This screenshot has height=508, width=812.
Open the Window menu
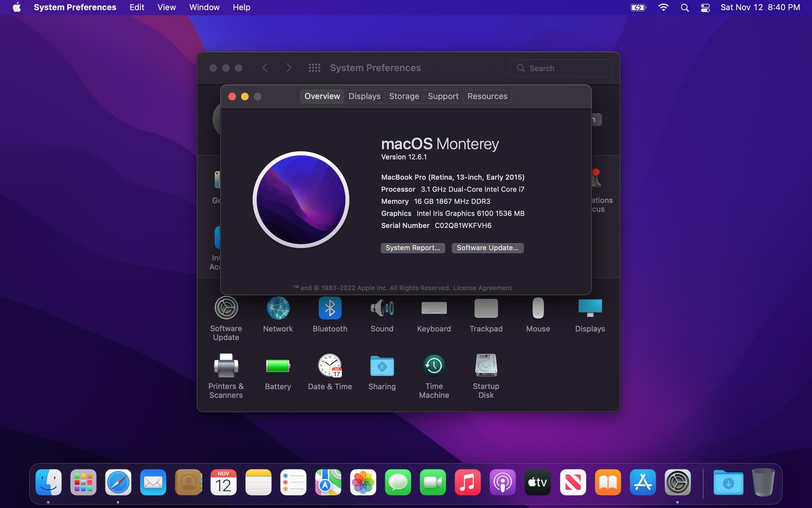click(x=204, y=8)
